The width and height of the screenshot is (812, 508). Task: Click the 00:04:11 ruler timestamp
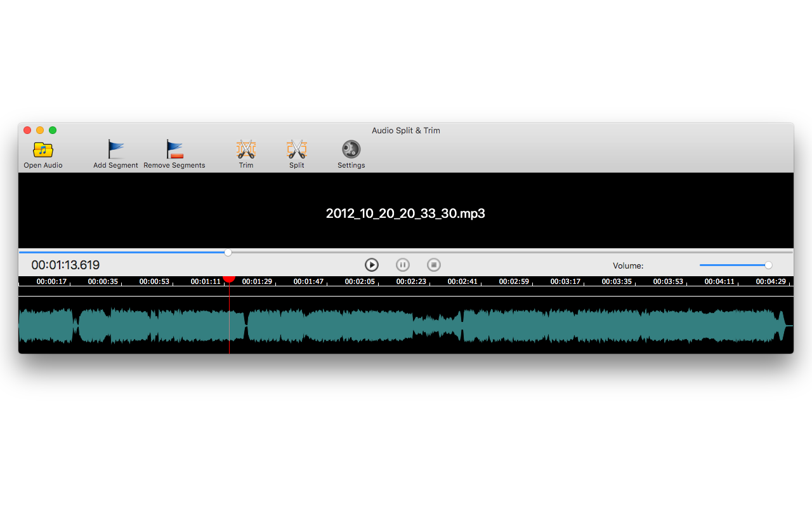pyautogui.click(x=719, y=281)
